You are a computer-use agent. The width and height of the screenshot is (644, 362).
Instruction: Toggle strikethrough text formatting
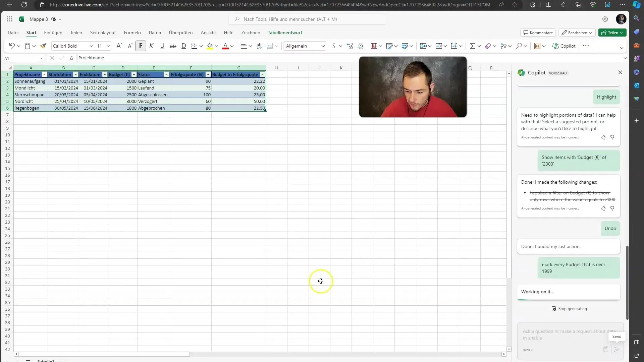[x=173, y=46]
